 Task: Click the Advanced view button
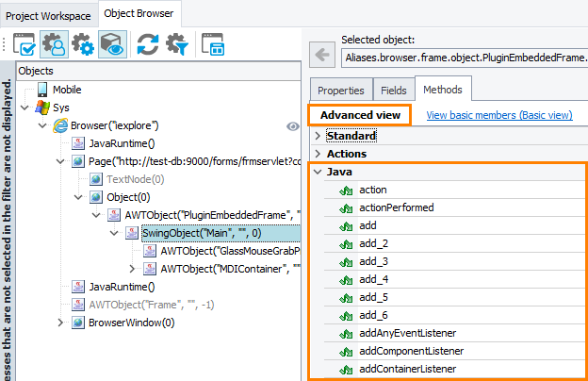point(359,115)
